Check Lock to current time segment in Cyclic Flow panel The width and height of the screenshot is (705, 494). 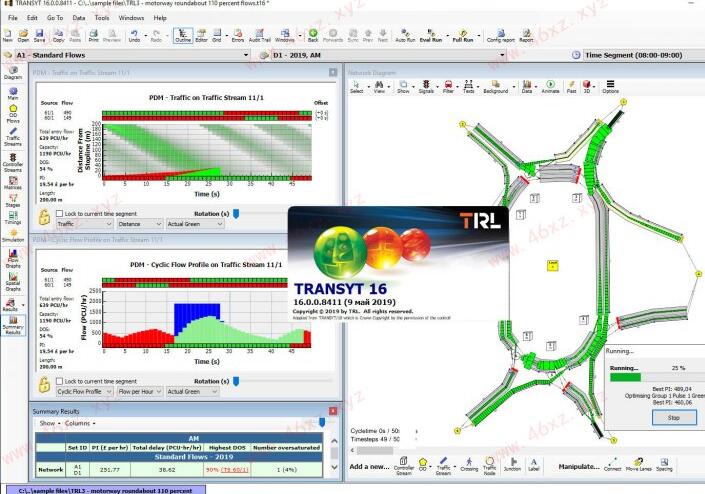[x=59, y=381]
